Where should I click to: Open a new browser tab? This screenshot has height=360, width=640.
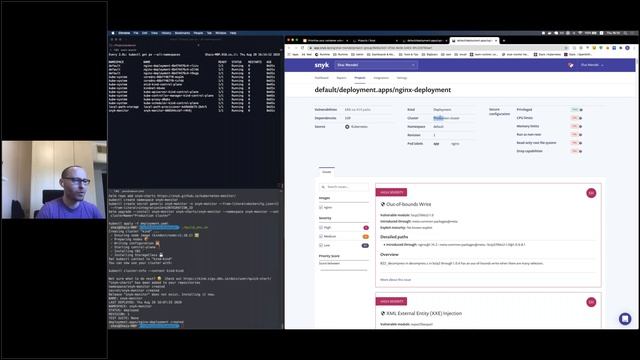504,41
